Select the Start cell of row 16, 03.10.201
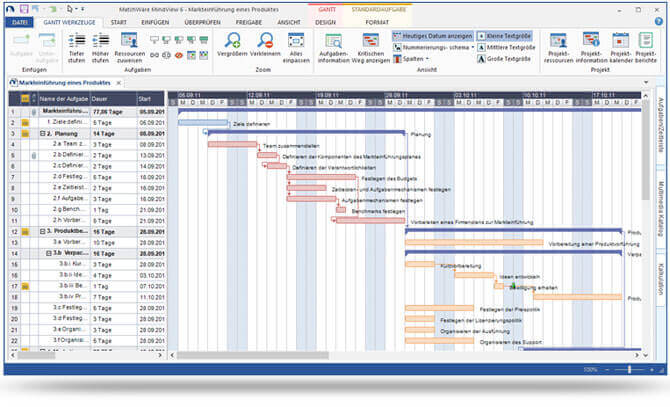 (151, 275)
